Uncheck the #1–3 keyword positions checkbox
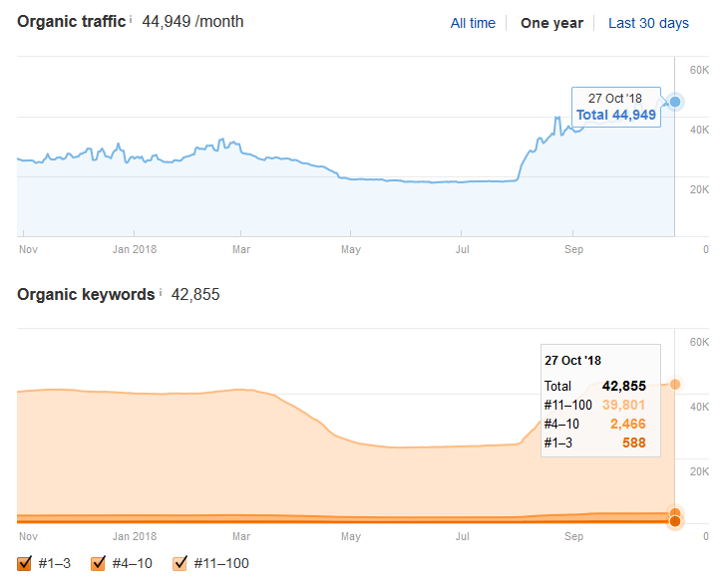The height and width of the screenshot is (588, 726). click(x=25, y=564)
